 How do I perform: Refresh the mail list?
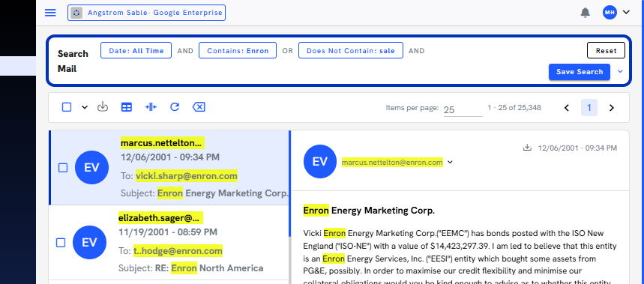pos(175,107)
